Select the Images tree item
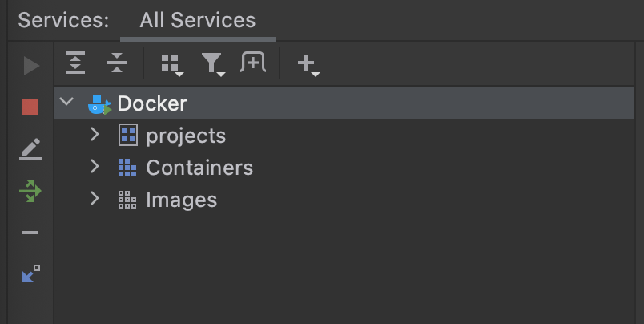Screen dimensions: 644x324 point(181,200)
